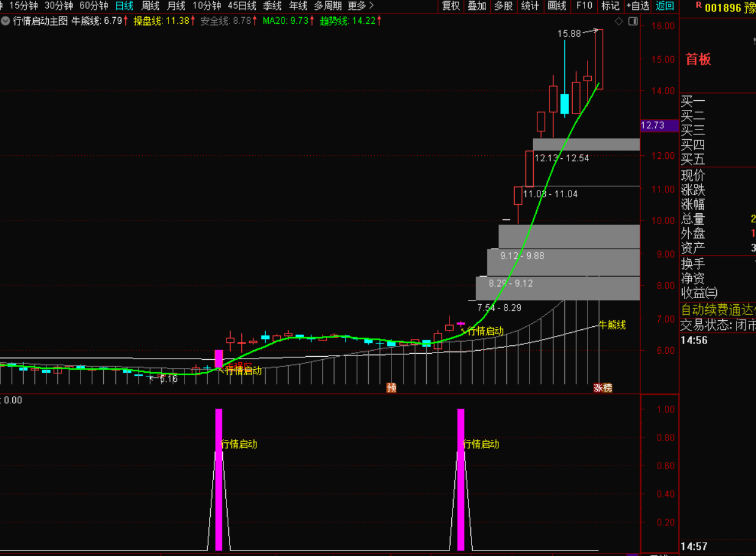Toggle 复权 price adjustment

click(451, 6)
